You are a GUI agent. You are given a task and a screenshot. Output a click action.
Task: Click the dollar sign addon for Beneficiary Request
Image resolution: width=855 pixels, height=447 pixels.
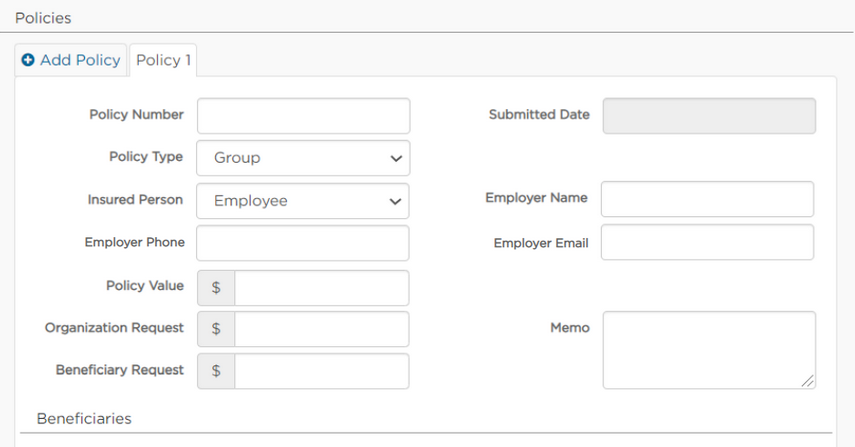pos(216,371)
